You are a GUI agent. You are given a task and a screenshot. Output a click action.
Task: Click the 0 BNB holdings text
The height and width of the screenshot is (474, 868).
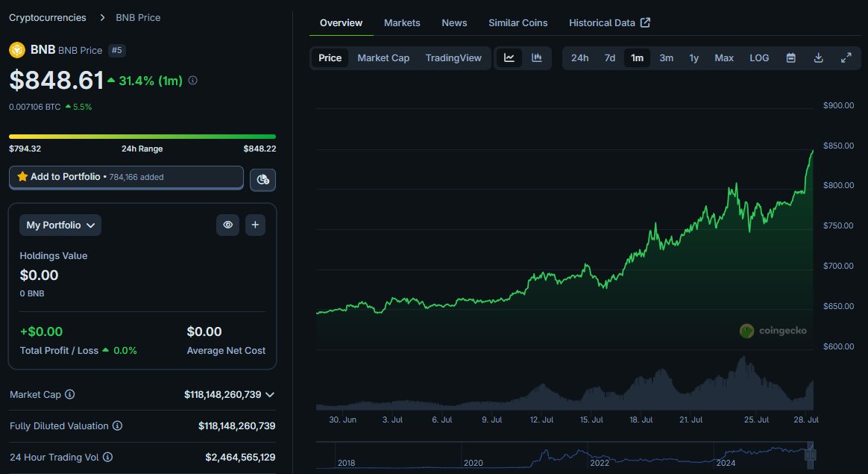click(32, 293)
